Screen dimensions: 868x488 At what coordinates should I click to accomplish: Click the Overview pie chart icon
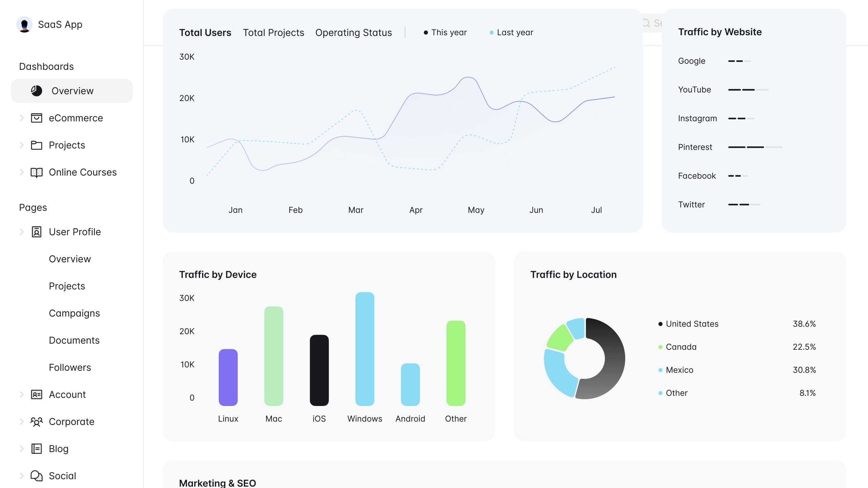(x=37, y=91)
